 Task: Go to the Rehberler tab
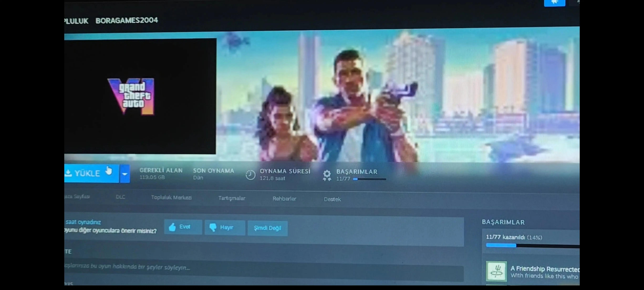(284, 199)
